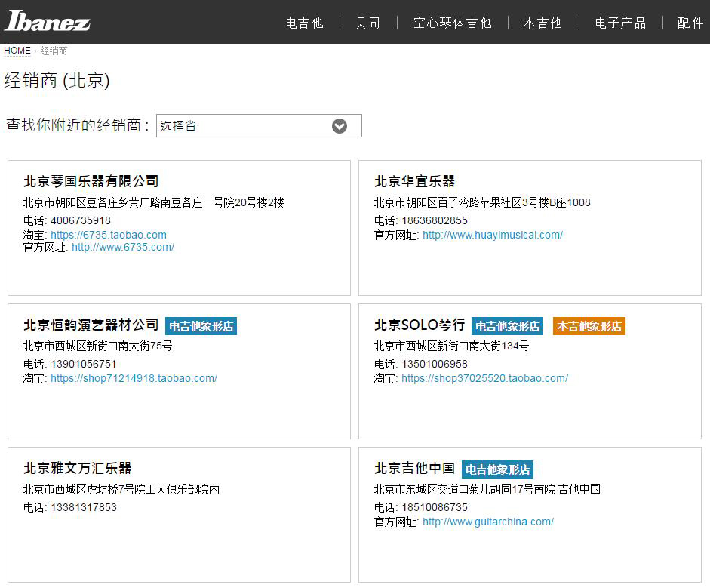Select dealer name 北京恒韵演艺器材公司
This screenshot has width=710, height=588.
click(91, 325)
